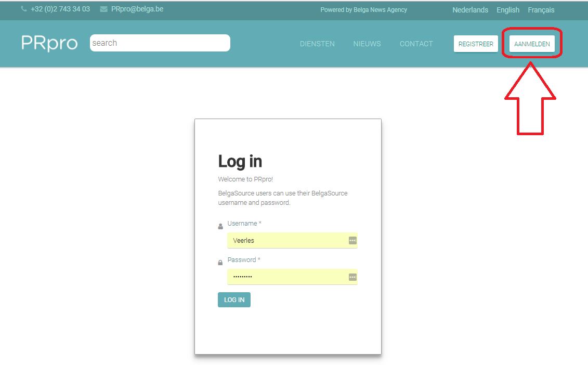Click the padlock icon beside Password

220,263
